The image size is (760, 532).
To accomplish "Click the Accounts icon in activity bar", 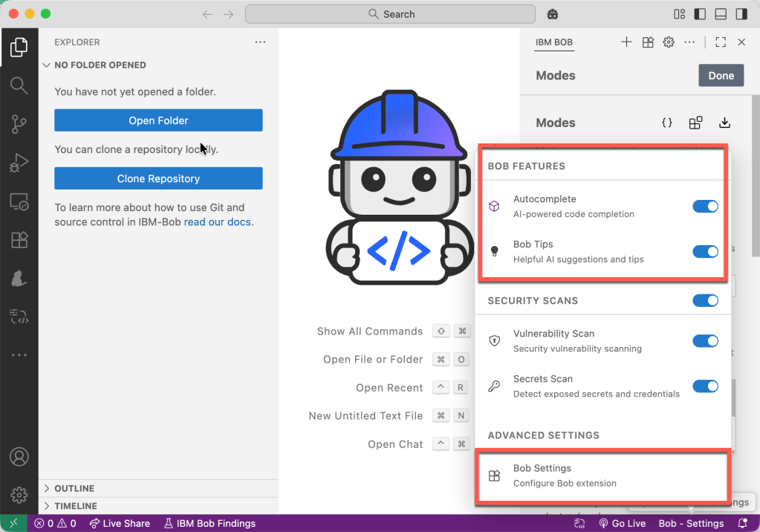I will click(19, 456).
